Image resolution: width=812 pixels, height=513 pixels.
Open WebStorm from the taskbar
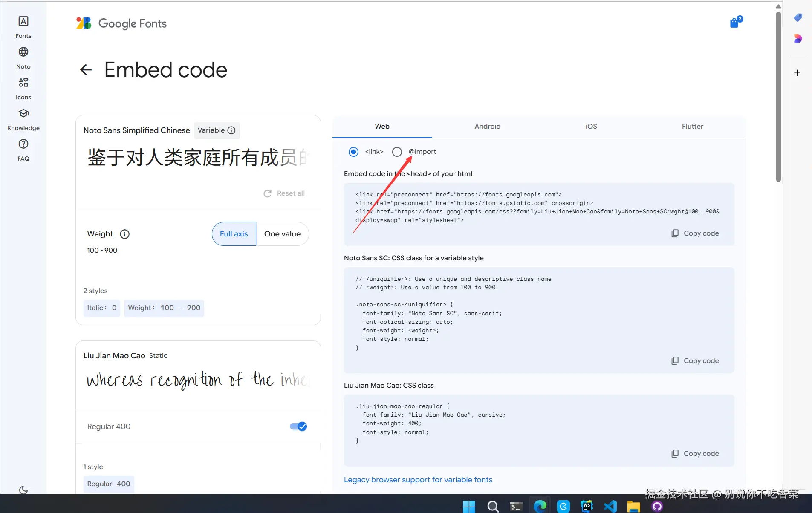[x=587, y=506]
